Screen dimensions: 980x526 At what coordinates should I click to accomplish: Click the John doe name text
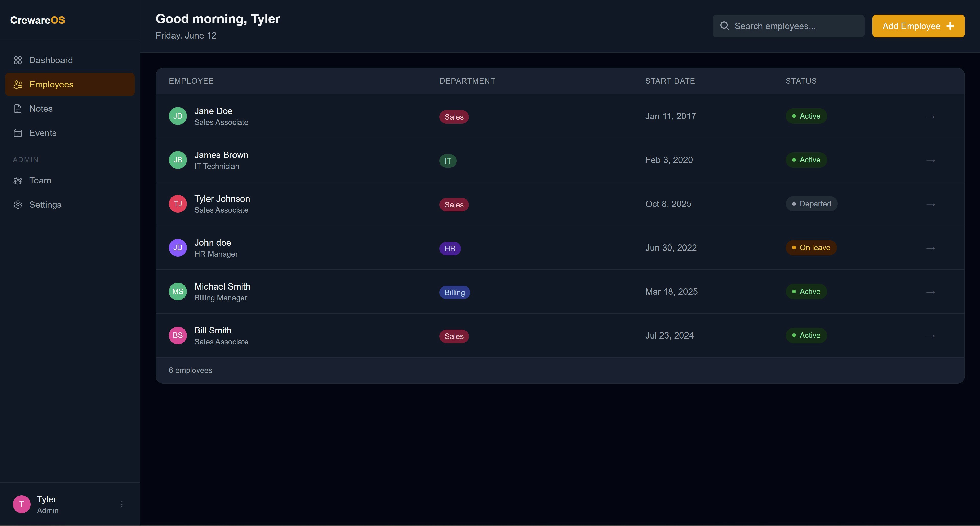213,243
